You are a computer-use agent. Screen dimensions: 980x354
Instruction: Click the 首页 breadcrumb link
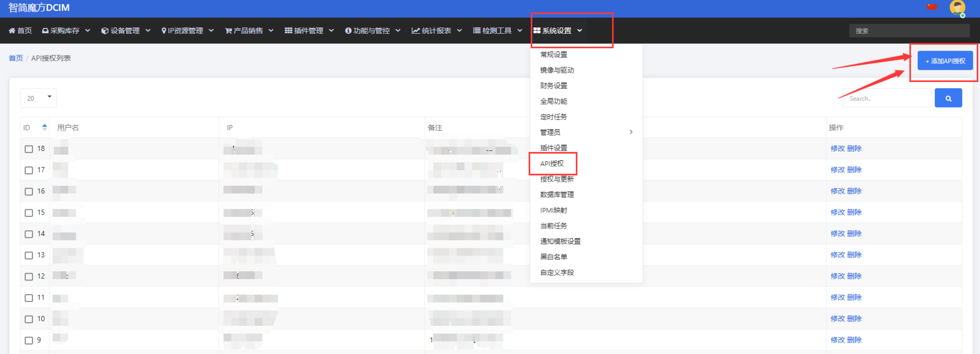pos(16,58)
